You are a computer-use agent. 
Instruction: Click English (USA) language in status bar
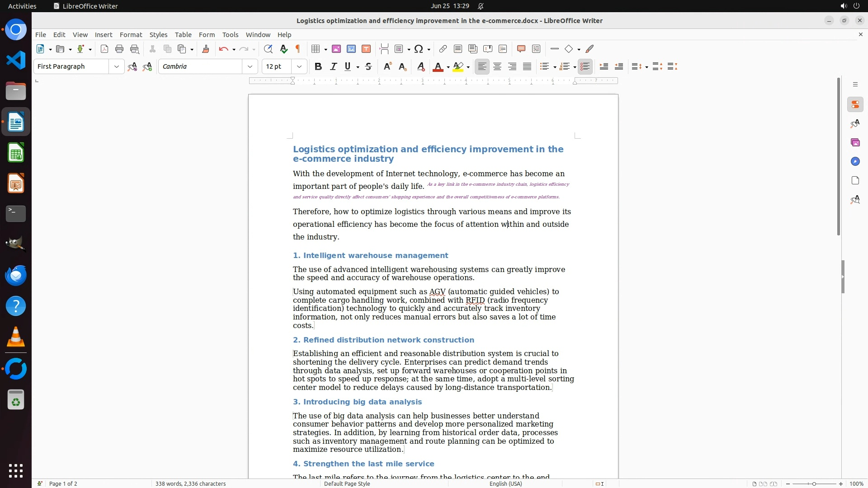pyautogui.click(x=505, y=483)
